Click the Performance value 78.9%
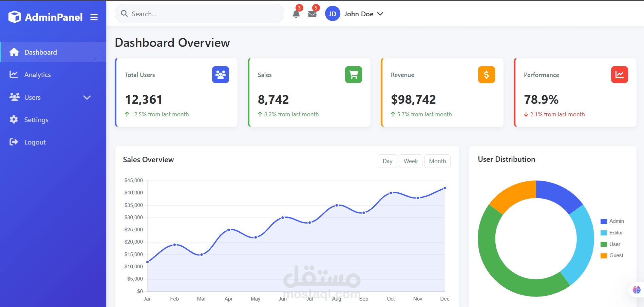The height and width of the screenshot is (307, 644). coord(541,99)
